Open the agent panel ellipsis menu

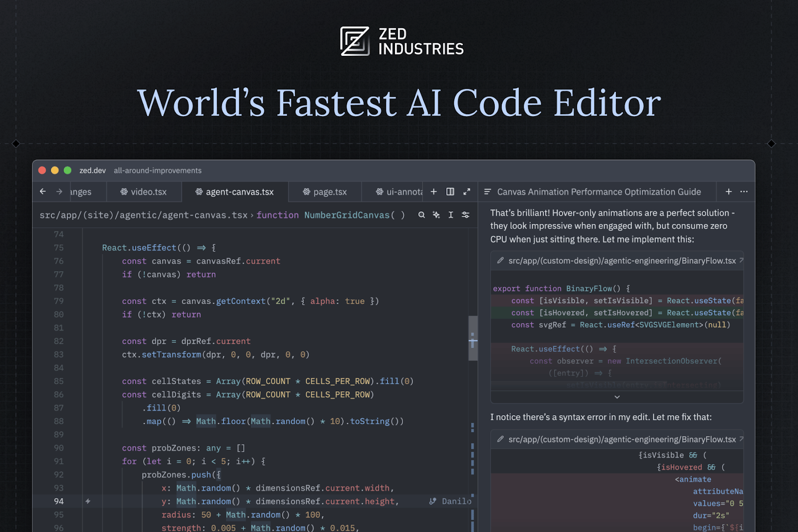[744, 191]
